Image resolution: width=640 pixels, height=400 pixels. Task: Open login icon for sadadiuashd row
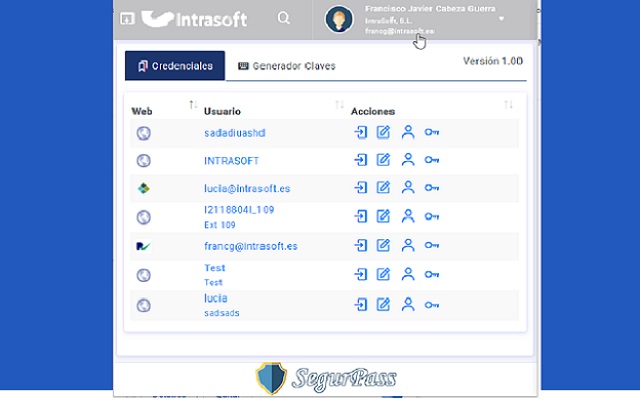coord(361,132)
